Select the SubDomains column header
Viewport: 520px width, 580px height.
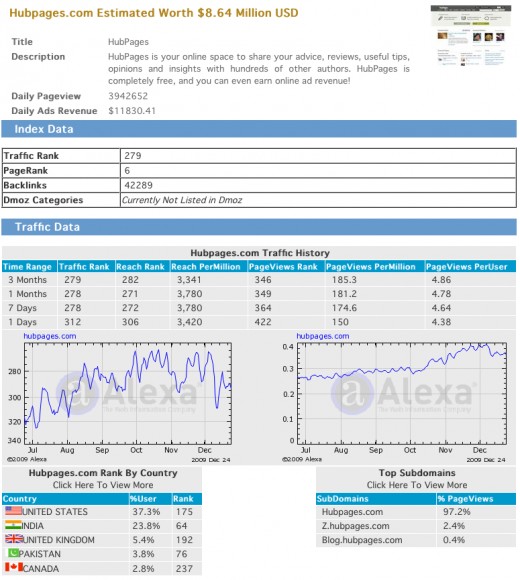coord(376,499)
